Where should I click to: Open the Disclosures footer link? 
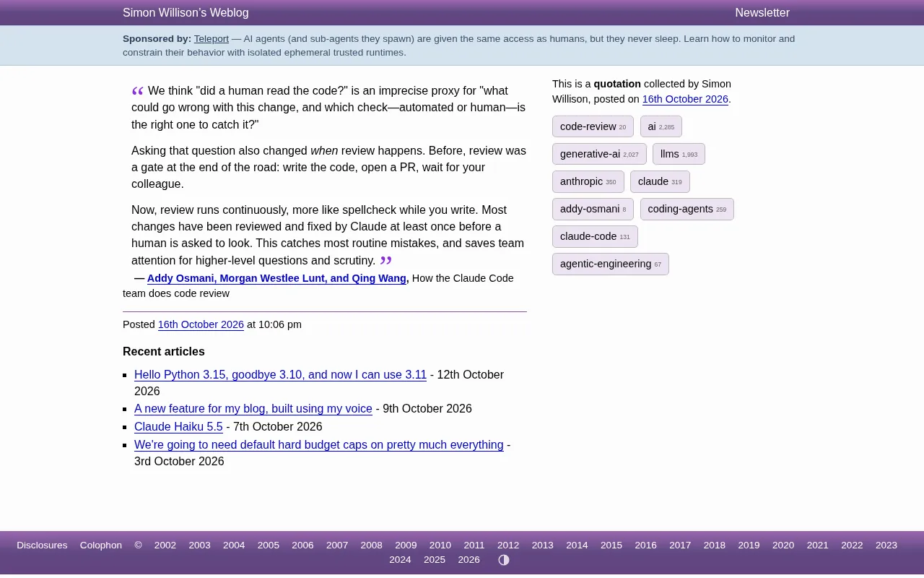(42, 545)
